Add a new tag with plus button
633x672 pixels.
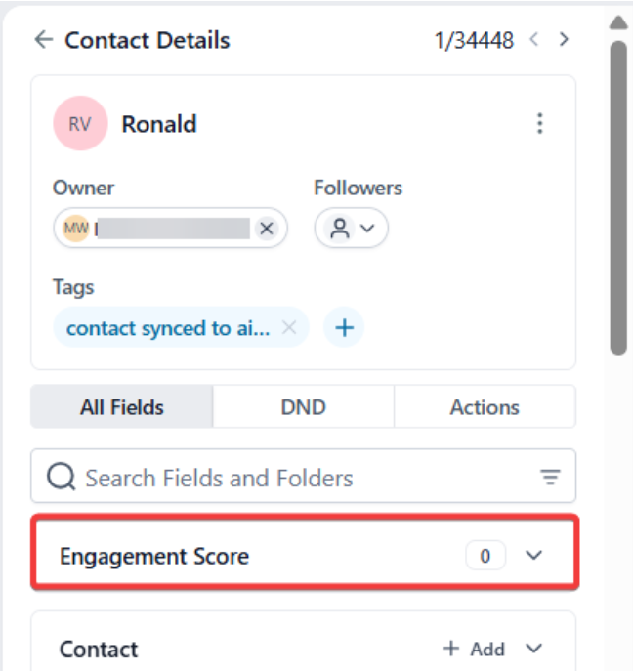click(344, 328)
